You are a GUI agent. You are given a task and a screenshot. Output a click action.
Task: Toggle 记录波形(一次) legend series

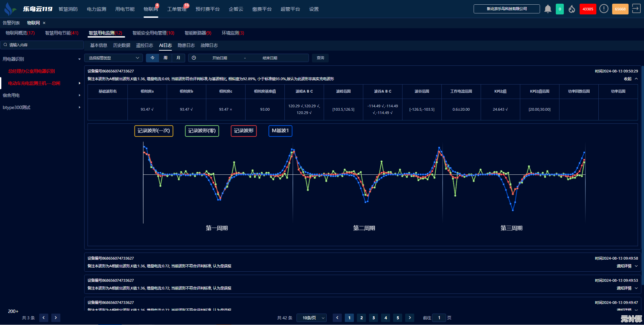point(154,131)
